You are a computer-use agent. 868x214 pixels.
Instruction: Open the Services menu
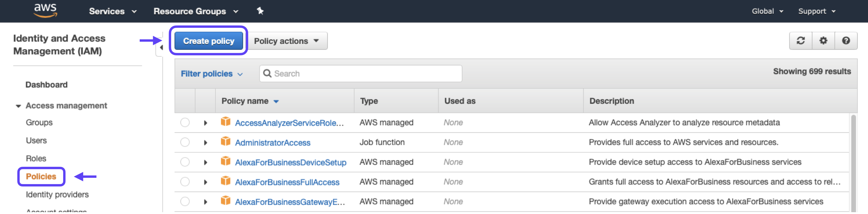tap(113, 11)
